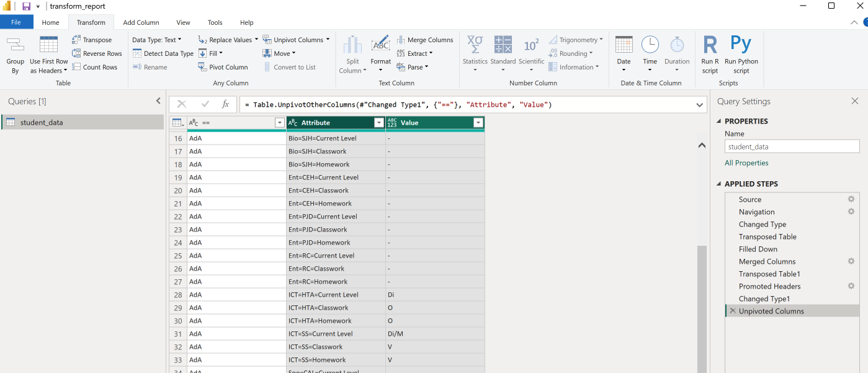Collapse the APPLIED STEPS section
Viewport: 868px width, 373px height.
(x=720, y=184)
